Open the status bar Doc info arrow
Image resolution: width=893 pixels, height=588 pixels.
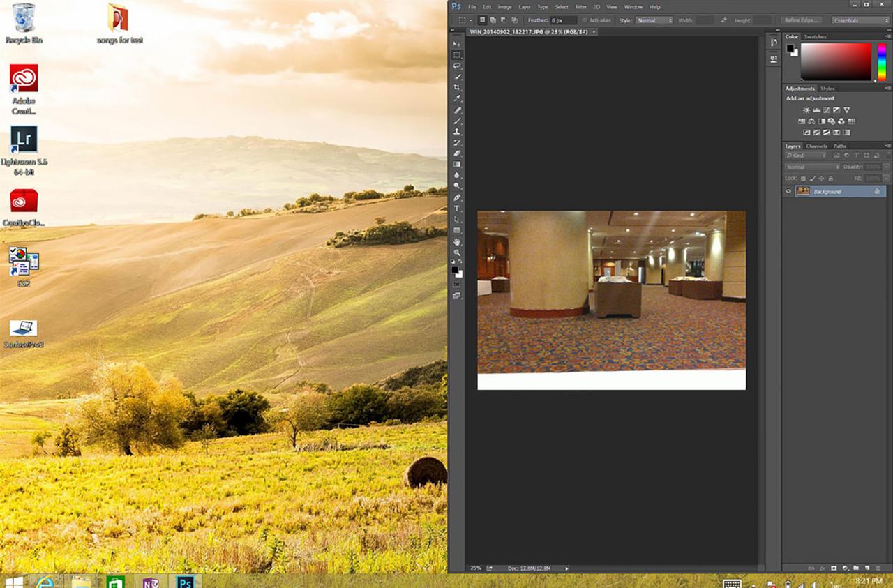pos(566,568)
